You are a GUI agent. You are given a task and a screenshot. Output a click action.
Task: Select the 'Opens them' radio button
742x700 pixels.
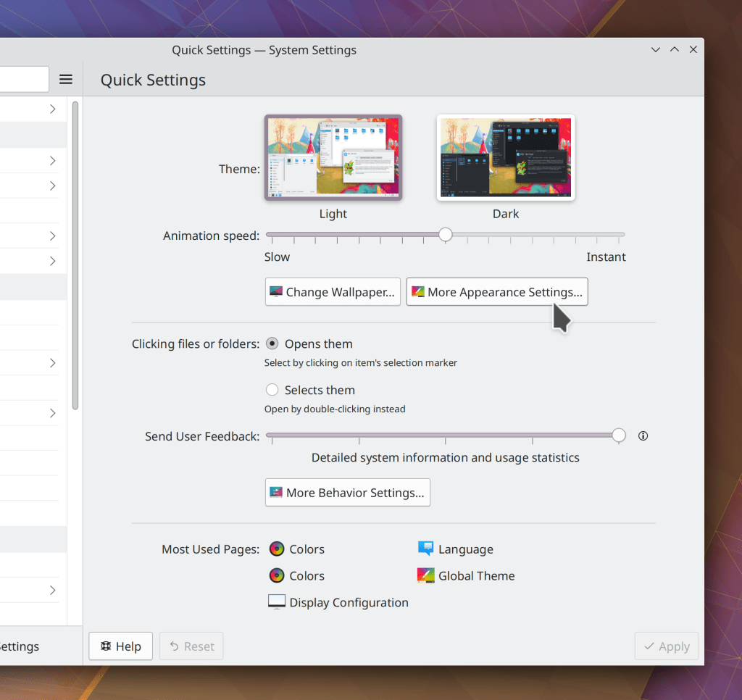[272, 343]
